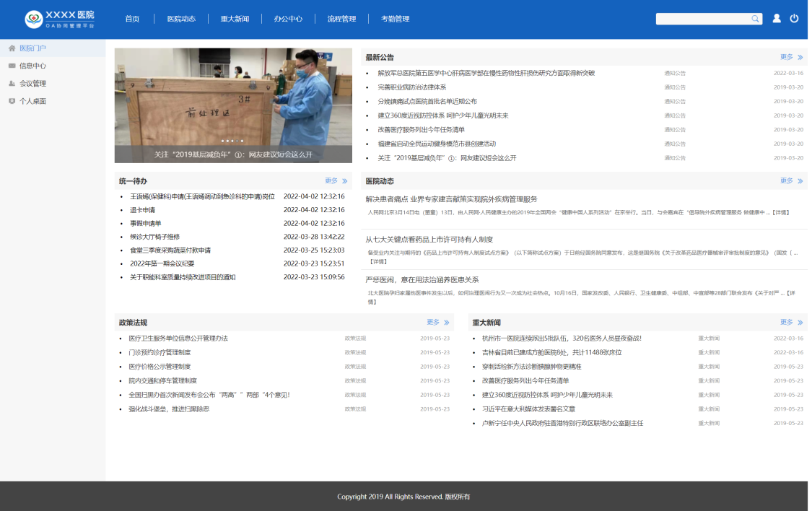Open the 退卡申请 pending task

point(142,210)
